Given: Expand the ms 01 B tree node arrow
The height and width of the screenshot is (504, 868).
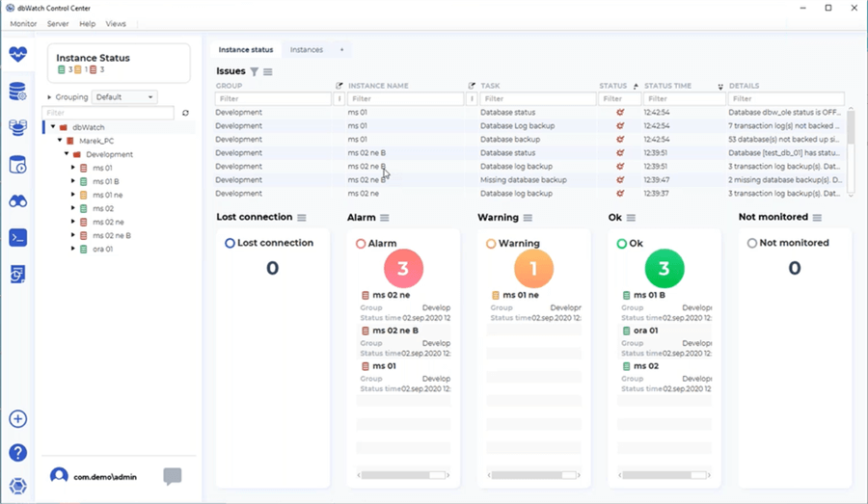Looking at the screenshot, I should click(73, 181).
